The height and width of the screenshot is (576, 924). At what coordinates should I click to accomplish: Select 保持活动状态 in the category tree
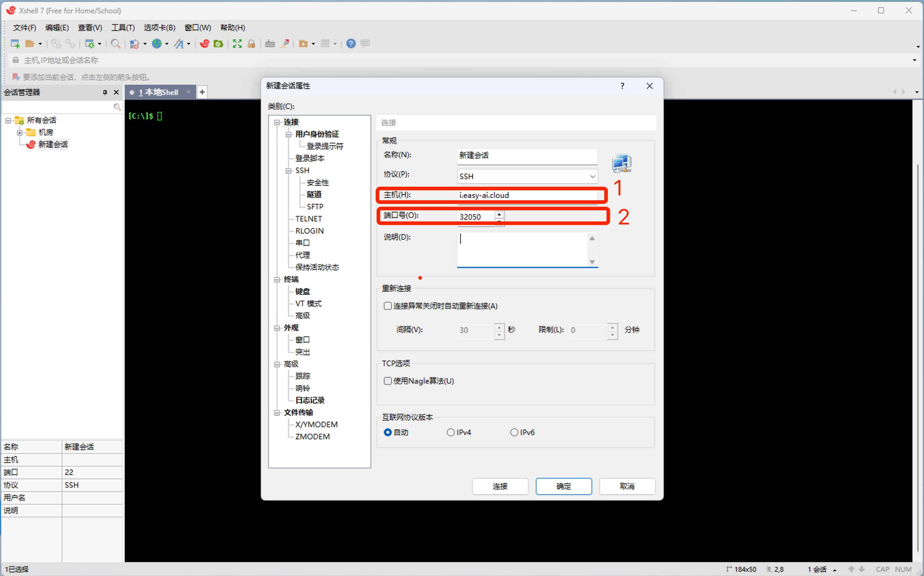click(317, 267)
